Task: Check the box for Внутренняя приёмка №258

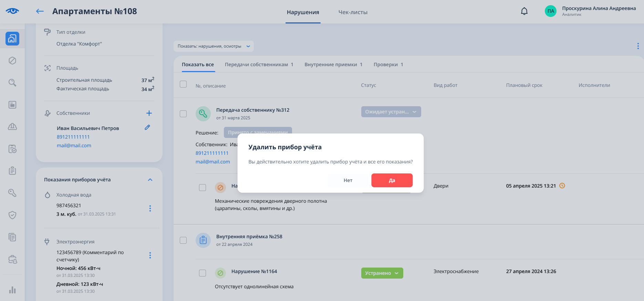Action: click(183, 240)
